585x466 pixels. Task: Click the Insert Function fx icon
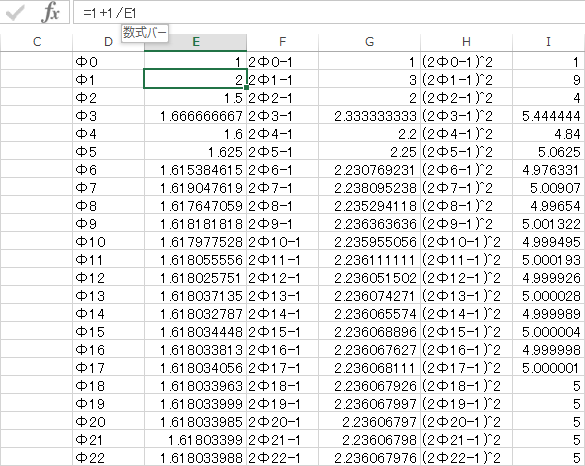pos(50,13)
